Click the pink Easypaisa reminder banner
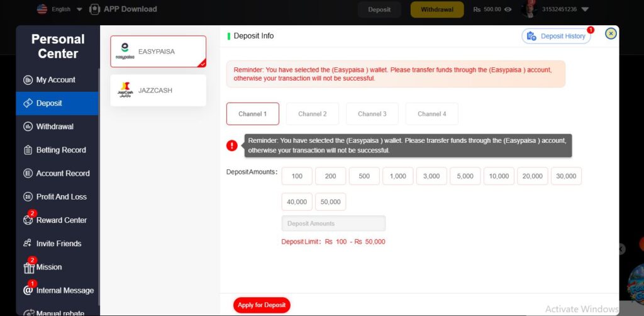The height and width of the screenshot is (316, 644). [396, 74]
